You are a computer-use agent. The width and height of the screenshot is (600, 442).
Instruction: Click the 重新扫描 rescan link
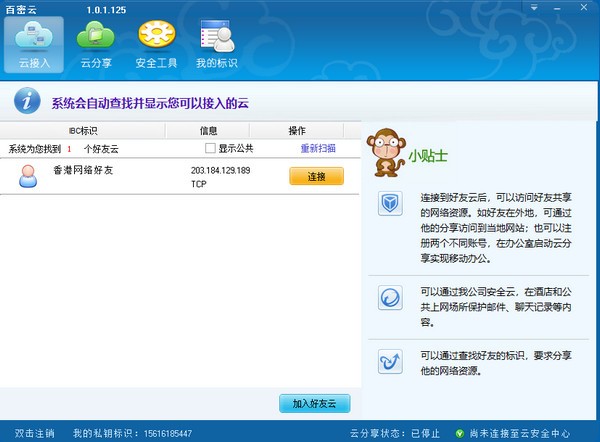(318, 148)
